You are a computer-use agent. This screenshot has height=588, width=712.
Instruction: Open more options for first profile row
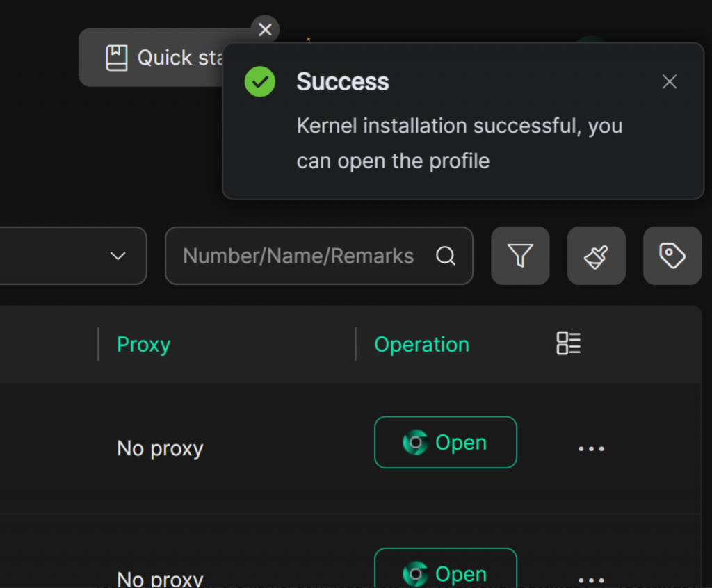591,449
